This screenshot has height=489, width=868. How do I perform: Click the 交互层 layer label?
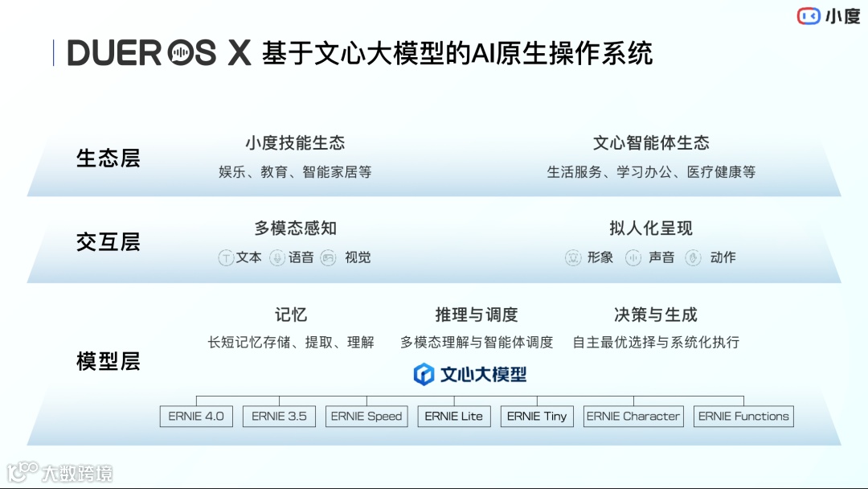coord(108,242)
